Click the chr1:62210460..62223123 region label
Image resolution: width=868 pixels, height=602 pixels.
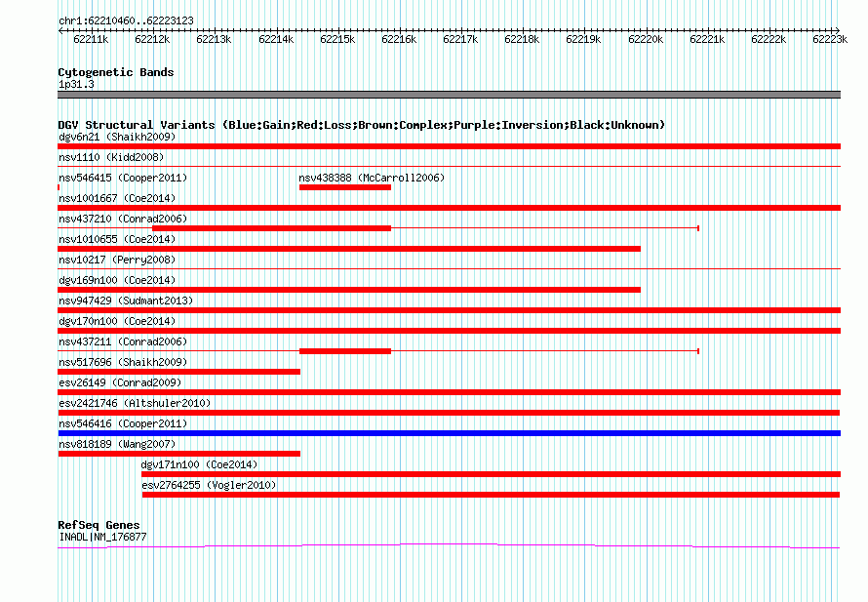[x=126, y=20]
